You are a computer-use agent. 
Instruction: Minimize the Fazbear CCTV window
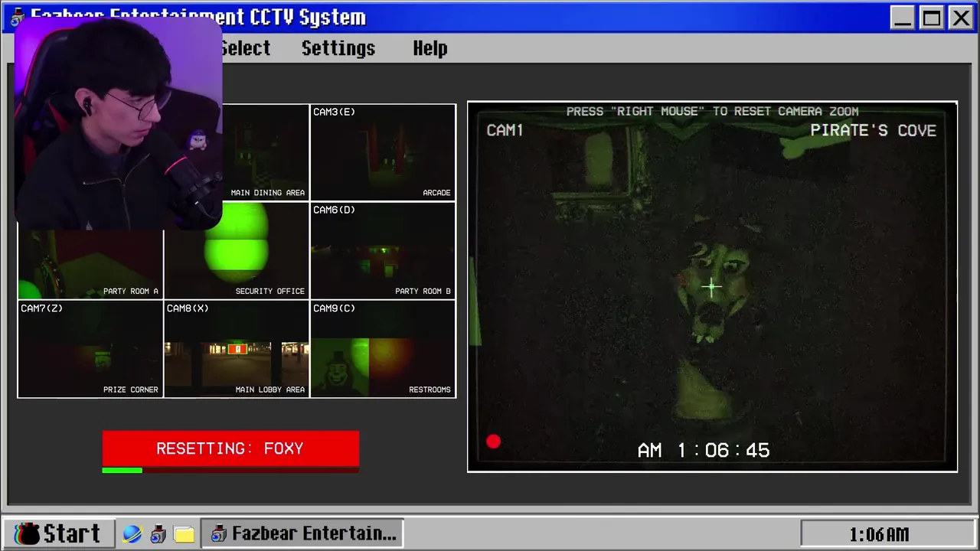[903, 18]
